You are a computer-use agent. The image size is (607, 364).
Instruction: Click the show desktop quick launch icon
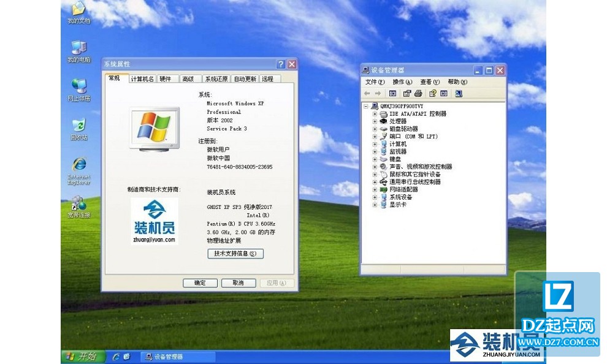pyautogui.click(x=126, y=357)
